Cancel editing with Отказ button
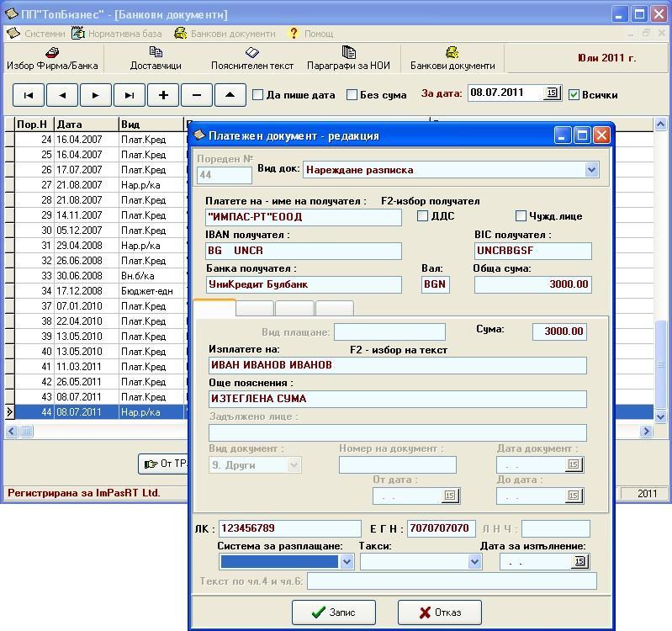The height and width of the screenshot is (631, 672). click(x=439, y=612)
